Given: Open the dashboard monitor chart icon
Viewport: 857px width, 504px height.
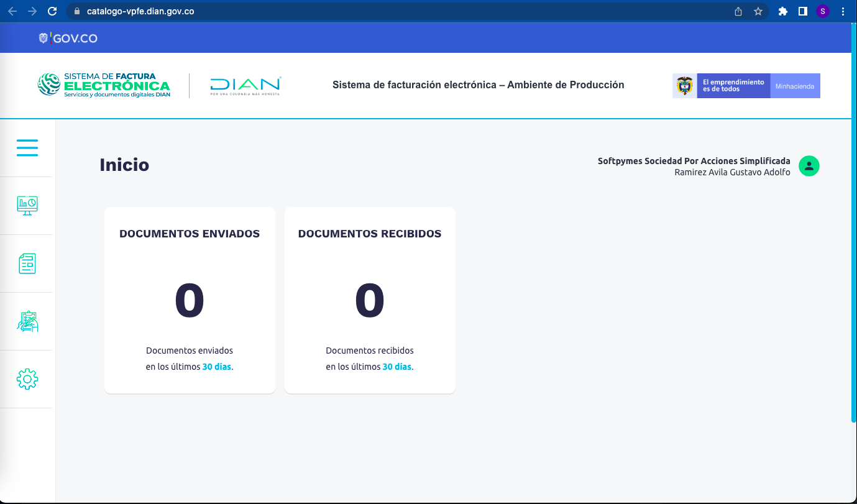Looking at the screenshot, I should tap(27, 206).
